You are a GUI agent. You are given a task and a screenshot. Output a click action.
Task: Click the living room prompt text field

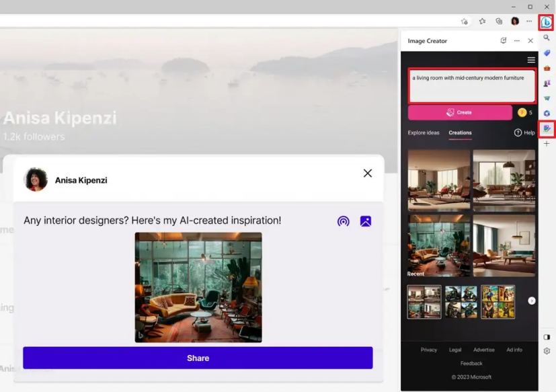(471, 83)
